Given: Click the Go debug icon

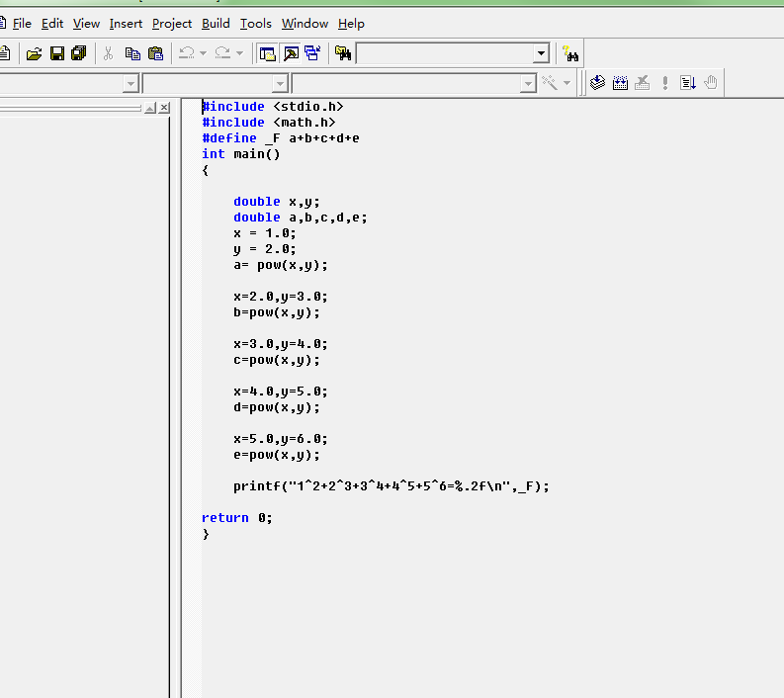Looking at the screenshot, I should pos(688,82).
